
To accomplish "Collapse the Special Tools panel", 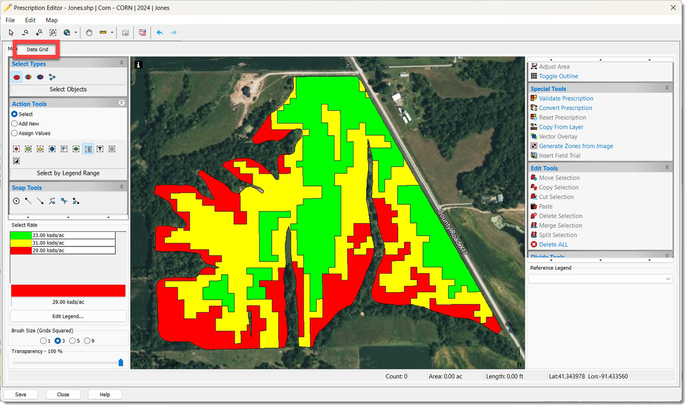I will click(x=667, y=88).
